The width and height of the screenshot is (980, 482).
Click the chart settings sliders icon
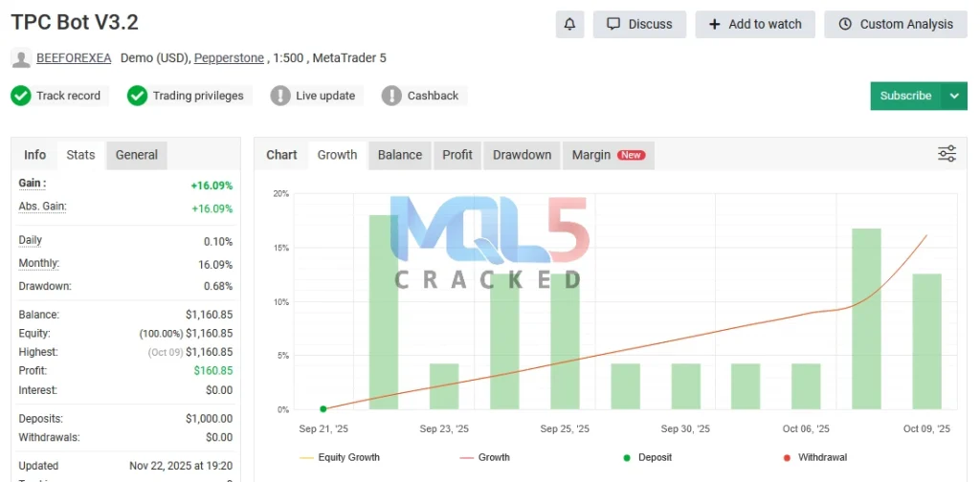pyautogui.click(x=947, y=154)
